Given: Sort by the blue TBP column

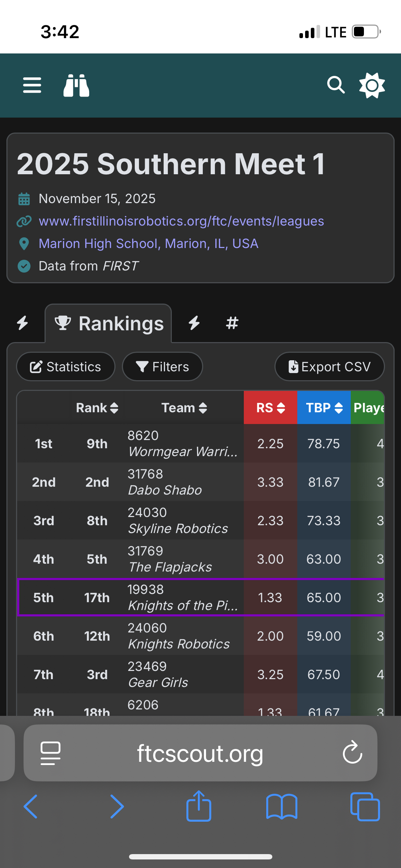Looking at the screenshot, I should tap(324, 408).
